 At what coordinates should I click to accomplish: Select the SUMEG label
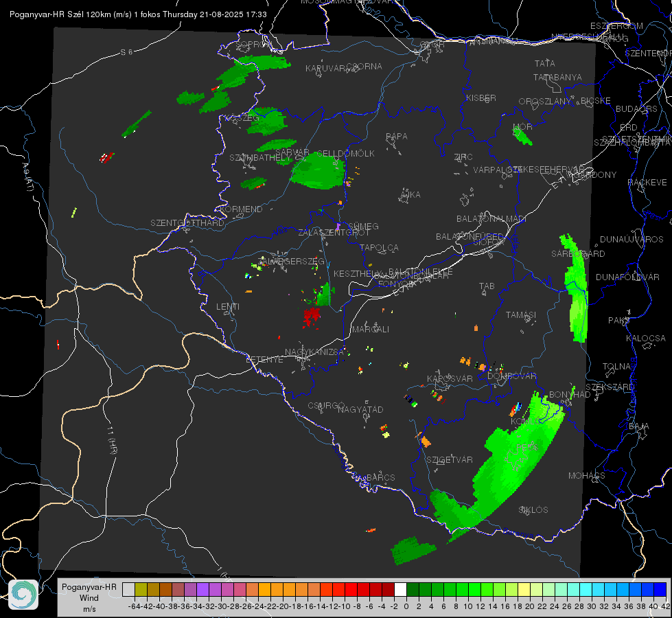[x=363, y=226]
